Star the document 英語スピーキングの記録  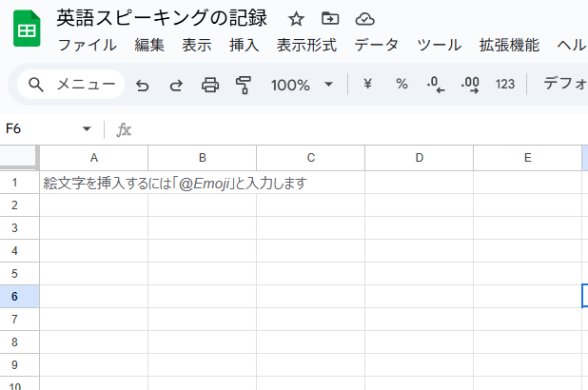[296, 18]
